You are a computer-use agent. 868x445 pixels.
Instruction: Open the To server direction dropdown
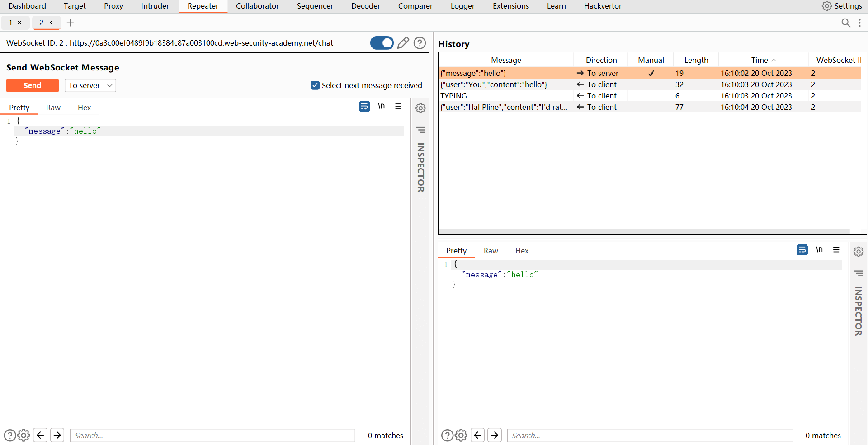(x=90, y=85)
